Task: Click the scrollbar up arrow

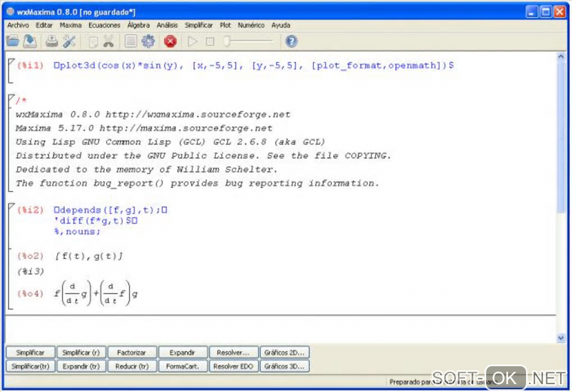Action: pyautogui.click(x=561, y=57)
